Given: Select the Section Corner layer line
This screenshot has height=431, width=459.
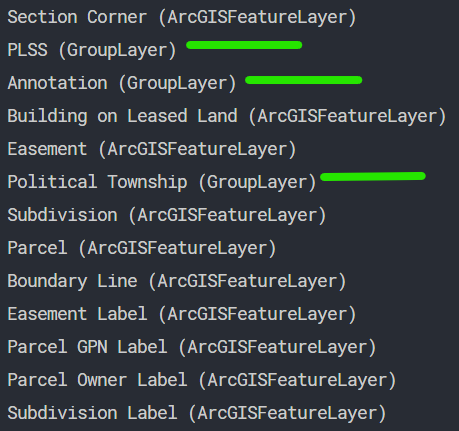Looking at the screenshot, I should coord(182,17).
